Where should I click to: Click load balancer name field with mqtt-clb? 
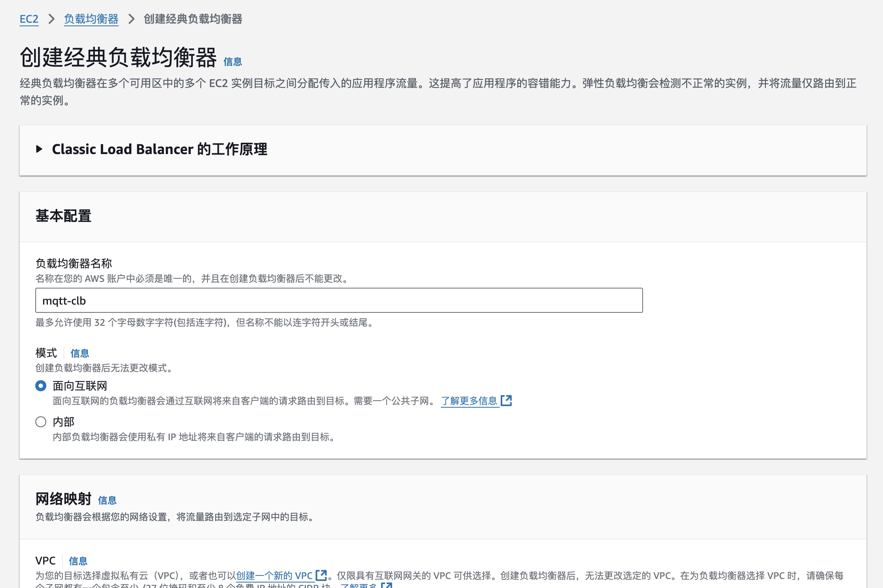(339, 300)
